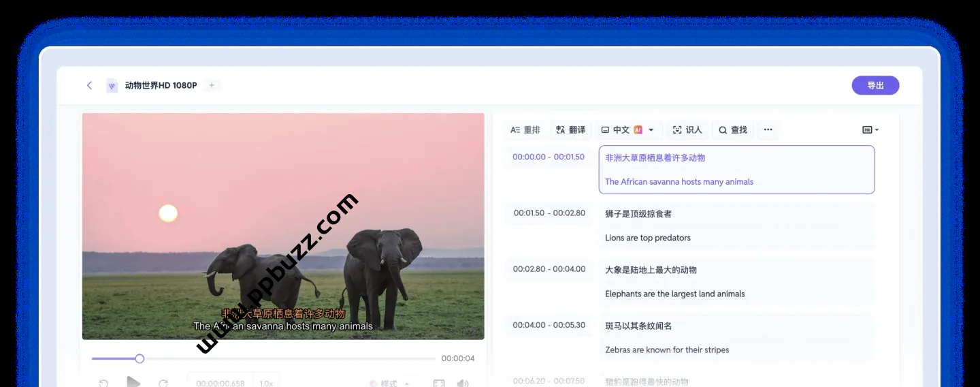The height and width of the screenshot is (387, 980).
Task: Click the current time field 00:00:00.658
Action: tap(220, 382)
